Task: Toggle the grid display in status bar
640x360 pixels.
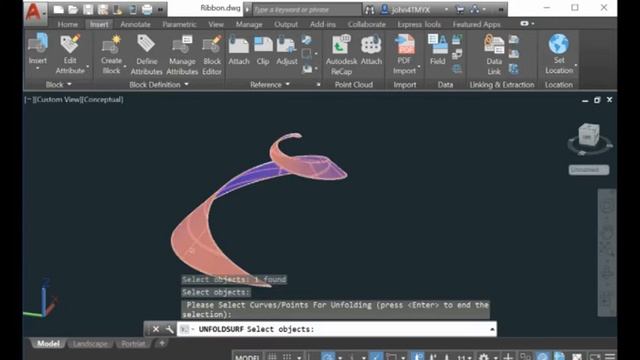Action: pyautogui.click(x=272, y=357)
